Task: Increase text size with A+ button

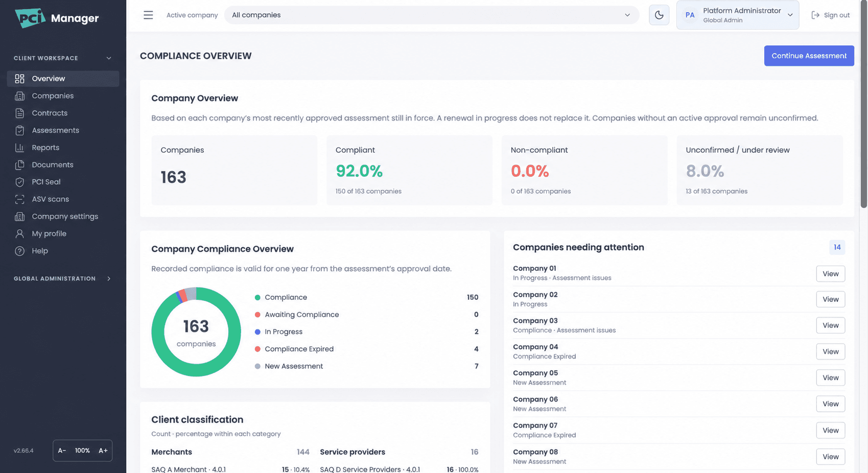Action: point(103,451)
